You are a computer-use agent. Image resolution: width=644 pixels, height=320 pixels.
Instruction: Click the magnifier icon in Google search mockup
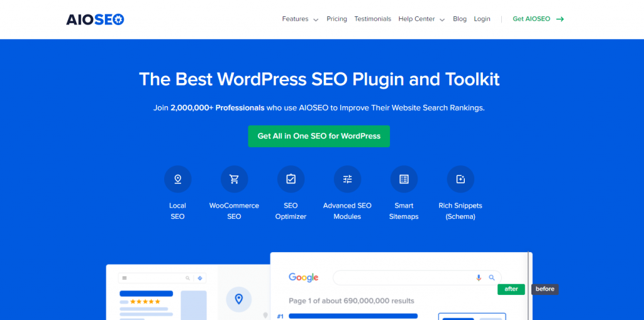pos(492,278)
